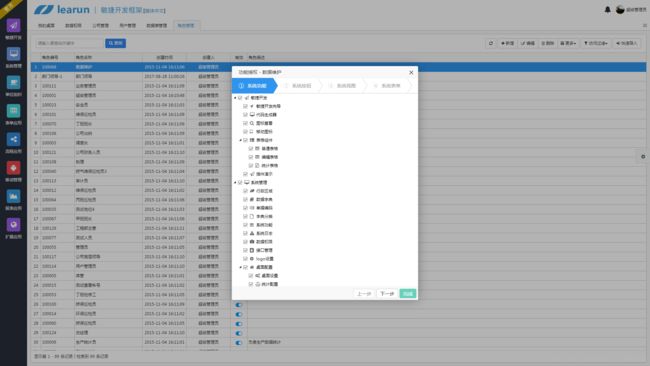Go to the 系统视图 wizard step

343,86
